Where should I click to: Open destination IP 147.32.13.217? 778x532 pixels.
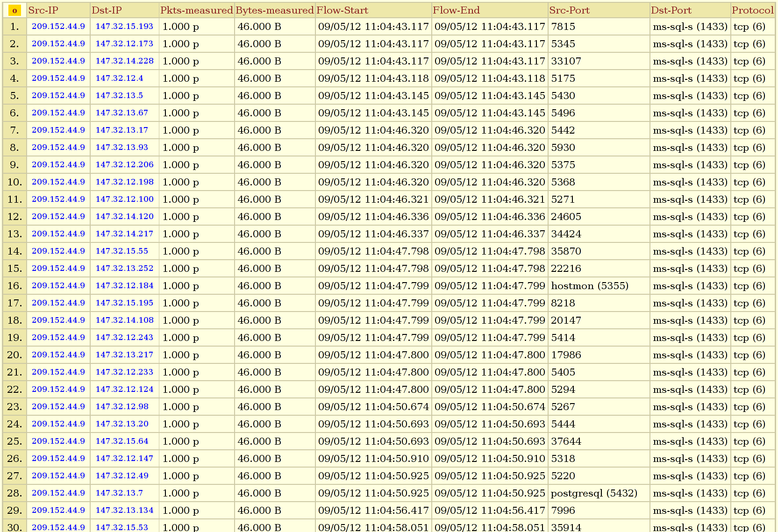124,355
